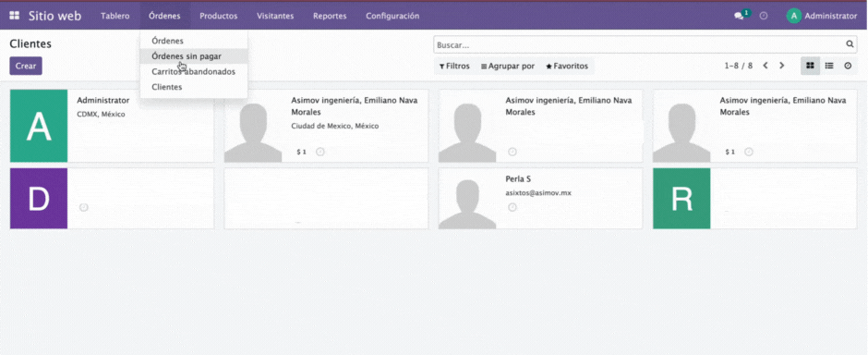Screen dimensions: 868x355
Task: Open the Filtros dropdown
Action: [454, 66]
